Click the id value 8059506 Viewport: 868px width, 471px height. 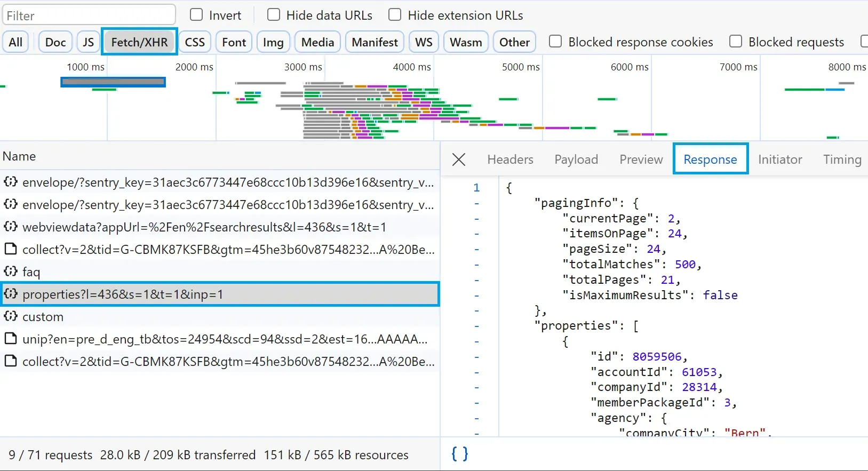point(657,356)
